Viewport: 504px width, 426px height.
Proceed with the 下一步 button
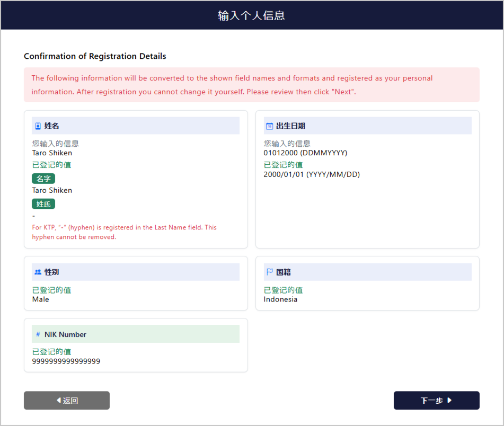(437, 400)
